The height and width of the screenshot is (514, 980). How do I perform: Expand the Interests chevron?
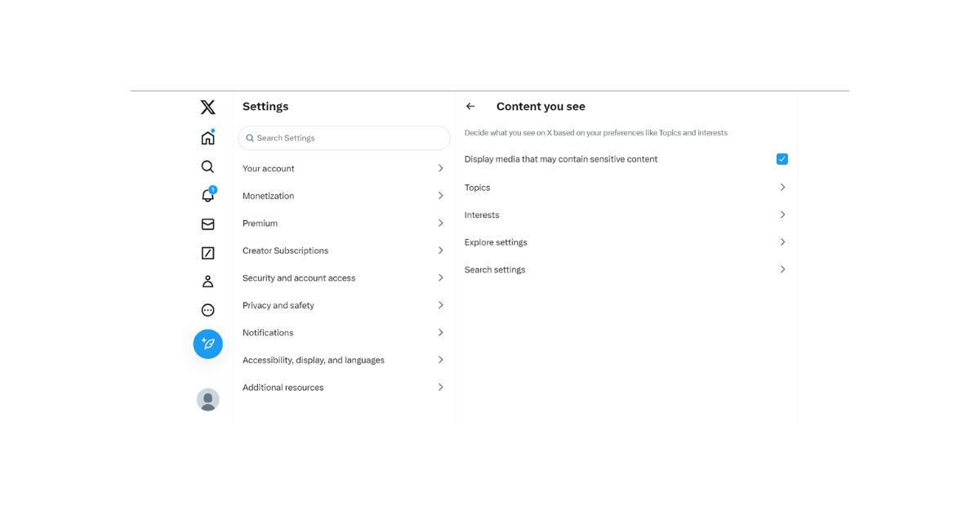click(x=782, y=215)
